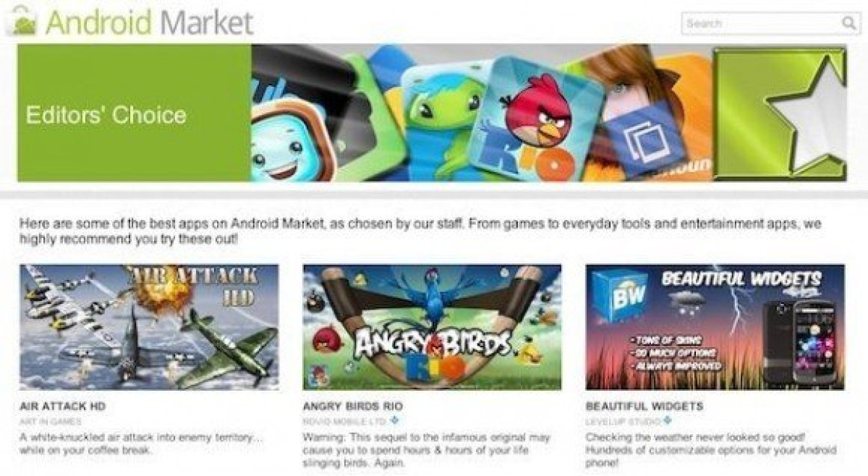
Task: Click the search magnifying glass icon
Action: pyautogui.click(x=848, y=23)
